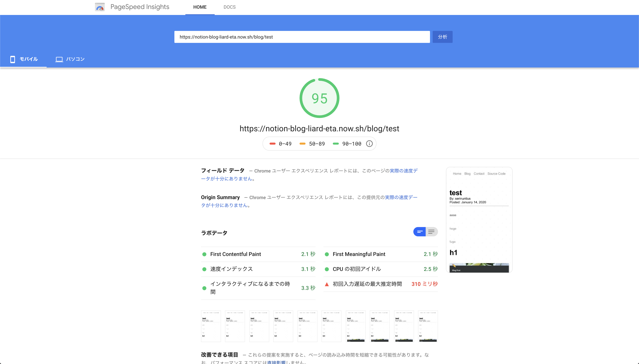The image size is (639, 364).
Task: Click the PageSpeed Insights logo icon
Action: pos(100,7)
